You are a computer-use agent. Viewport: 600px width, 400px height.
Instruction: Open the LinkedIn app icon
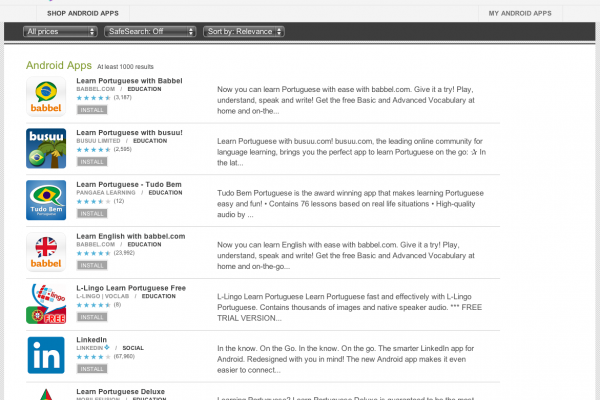pos(46,355)
